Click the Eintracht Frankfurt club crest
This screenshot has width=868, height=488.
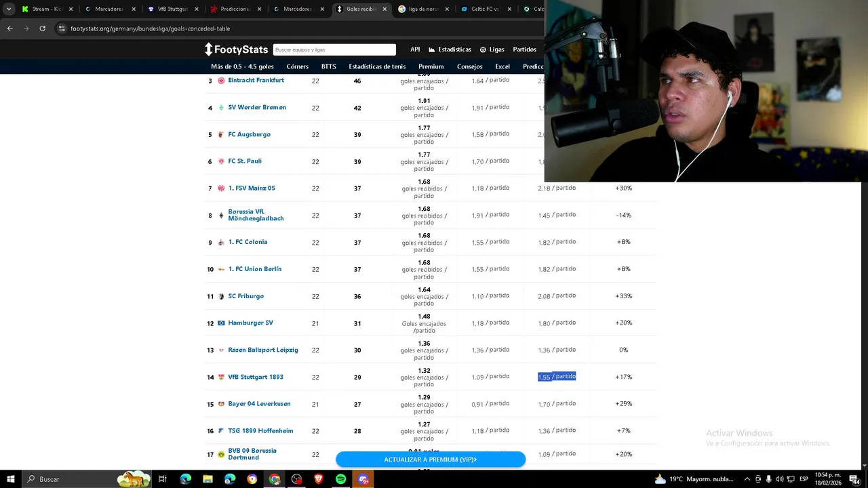tap(221, 81)
